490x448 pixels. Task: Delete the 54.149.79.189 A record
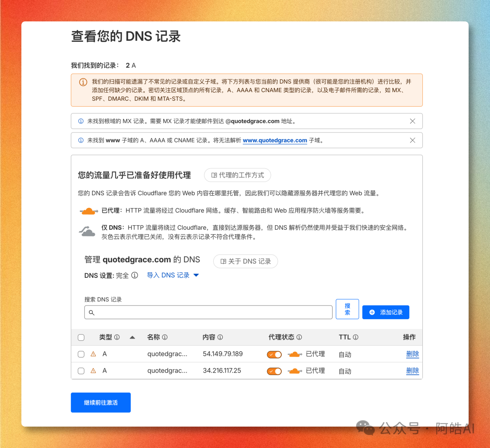(x=412, y=354)
